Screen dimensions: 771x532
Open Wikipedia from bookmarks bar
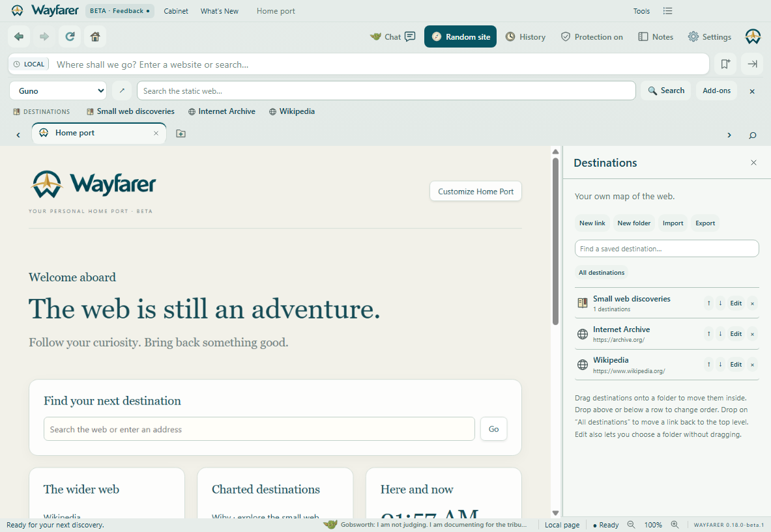click(x=292, y=111)
